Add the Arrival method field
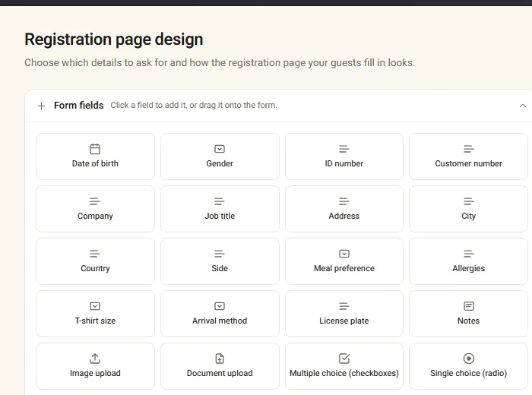Viewport: 532px width, 395px height. (x=220, y=314)
